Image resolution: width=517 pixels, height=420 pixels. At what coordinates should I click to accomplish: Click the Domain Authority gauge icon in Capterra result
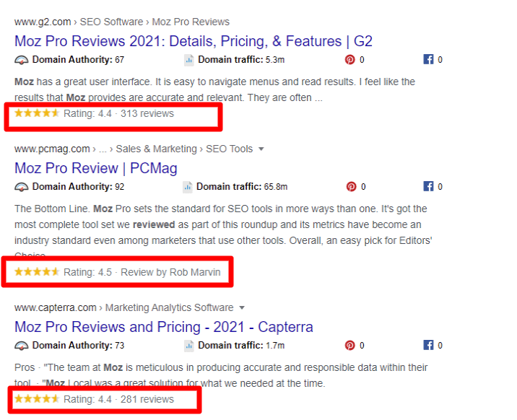point(22,346)
